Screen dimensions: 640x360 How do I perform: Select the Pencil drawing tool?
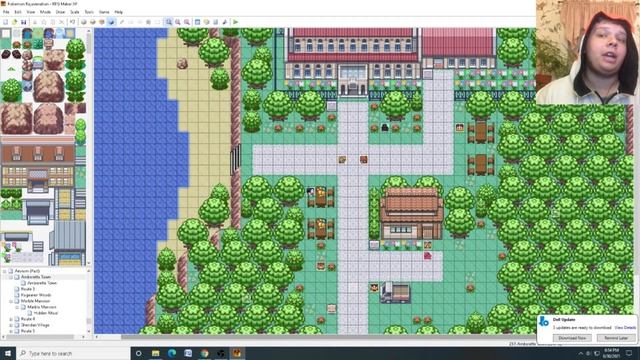(x=122, y=22)
